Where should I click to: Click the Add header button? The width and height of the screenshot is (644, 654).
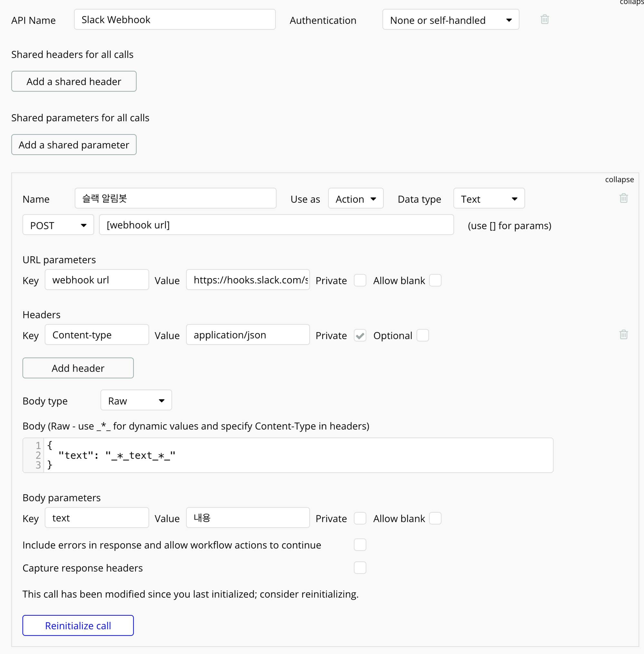click(x=78, y=368)
